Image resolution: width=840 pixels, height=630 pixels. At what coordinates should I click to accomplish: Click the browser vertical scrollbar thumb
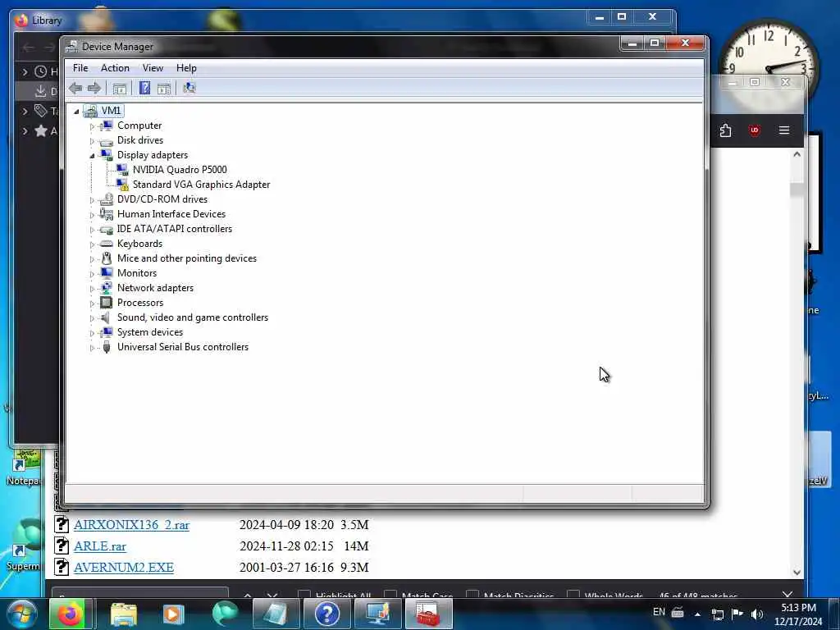coord(797,189)
